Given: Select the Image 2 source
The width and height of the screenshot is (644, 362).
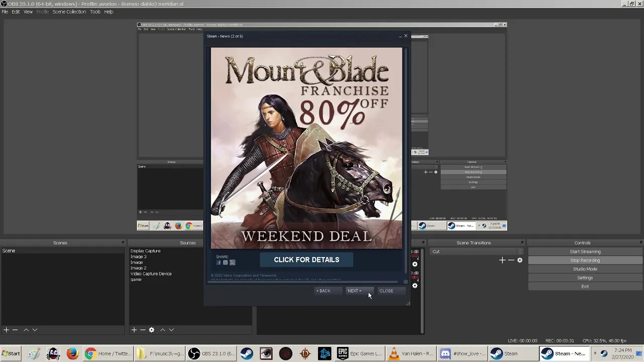Looking at the screenshot, I should pos(138,268).
